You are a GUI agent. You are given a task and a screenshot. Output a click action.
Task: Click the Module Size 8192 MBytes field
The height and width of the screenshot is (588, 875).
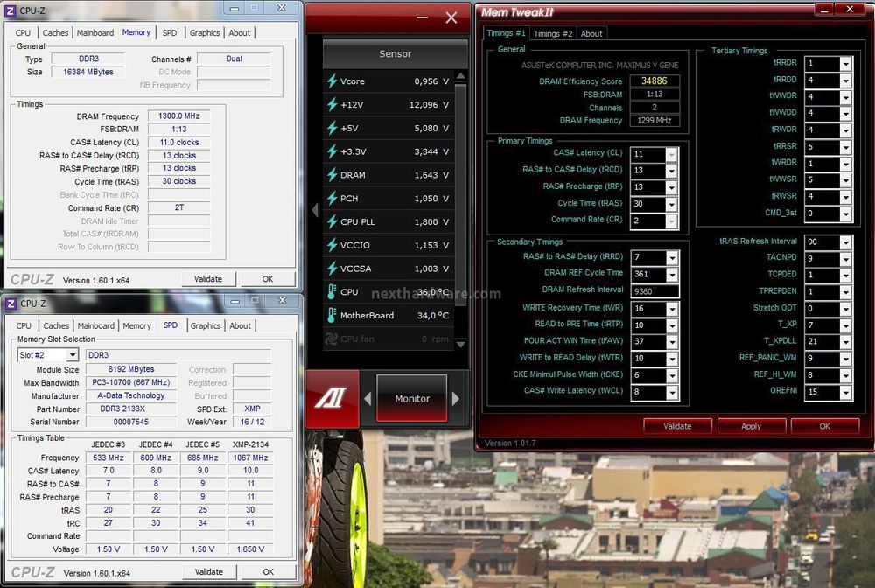click(x=130, y=369)
